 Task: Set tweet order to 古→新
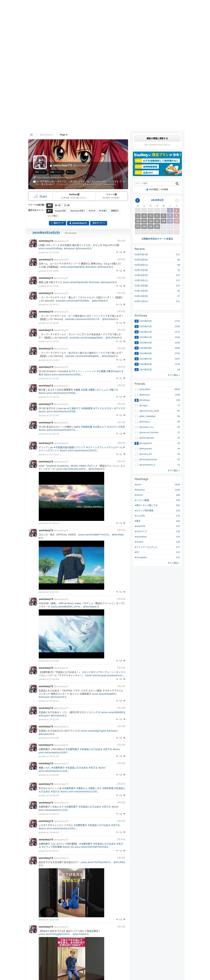(x=67, y=205)
